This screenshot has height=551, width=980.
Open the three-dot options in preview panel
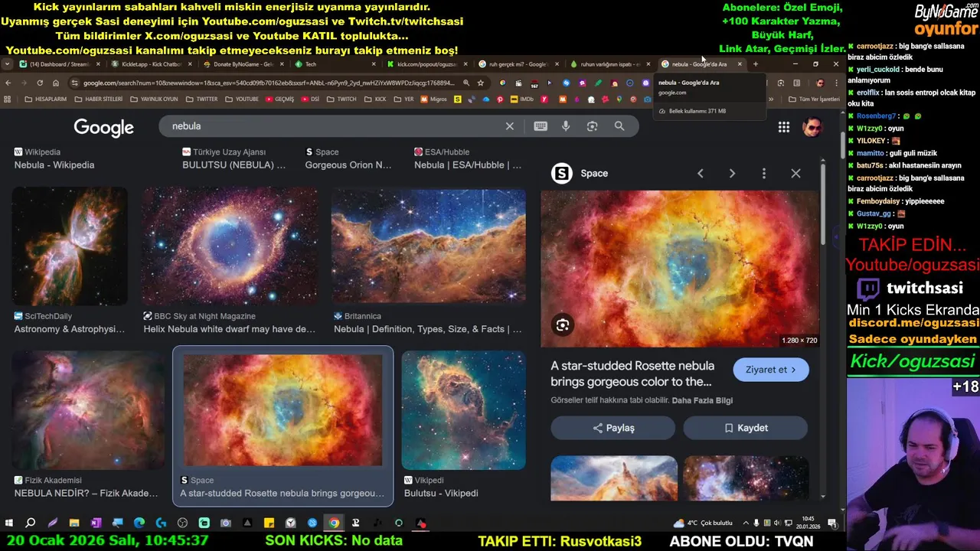pyautogui.click(x=763, y=174)
